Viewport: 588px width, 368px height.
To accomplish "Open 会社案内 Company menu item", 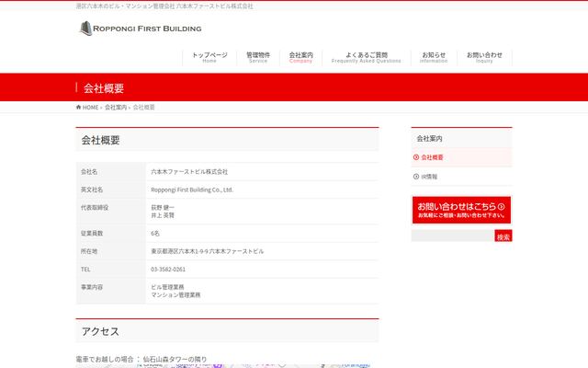I will (x=300, y=57).
